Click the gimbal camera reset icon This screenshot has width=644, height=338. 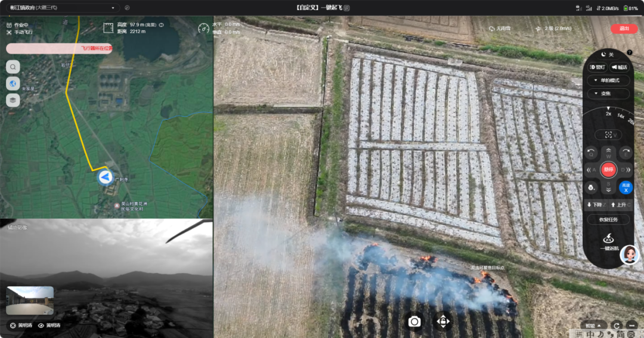[x=591, y=187]
